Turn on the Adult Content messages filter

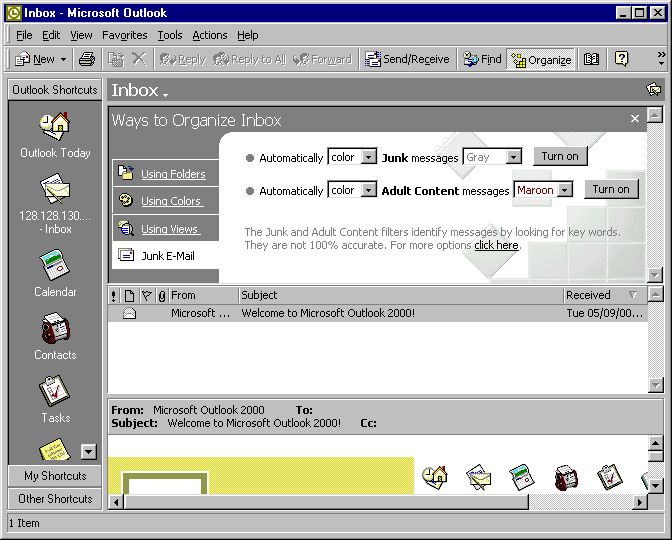[x=611, y=189]
